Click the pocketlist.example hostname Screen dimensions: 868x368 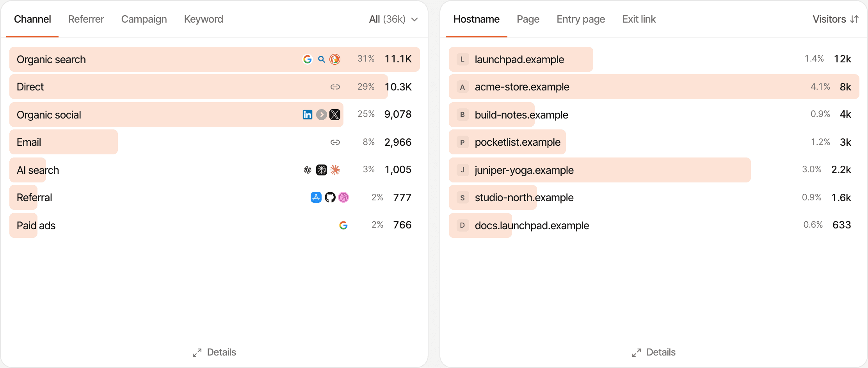(x=518, y=142)
